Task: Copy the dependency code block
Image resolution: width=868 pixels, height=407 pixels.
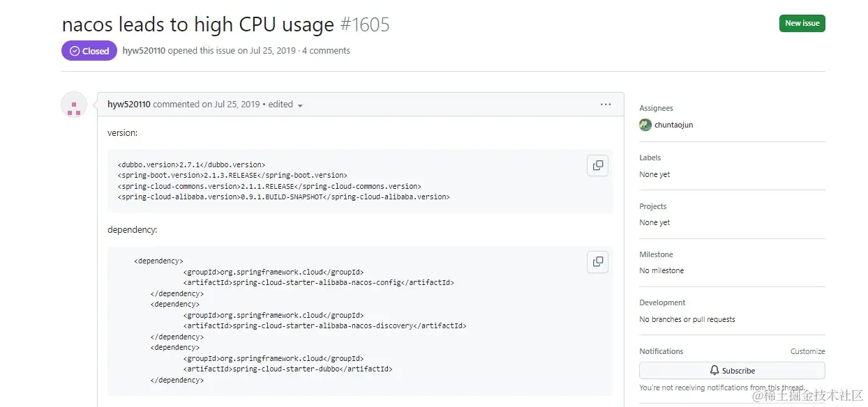Action: (x=598, y=261)
